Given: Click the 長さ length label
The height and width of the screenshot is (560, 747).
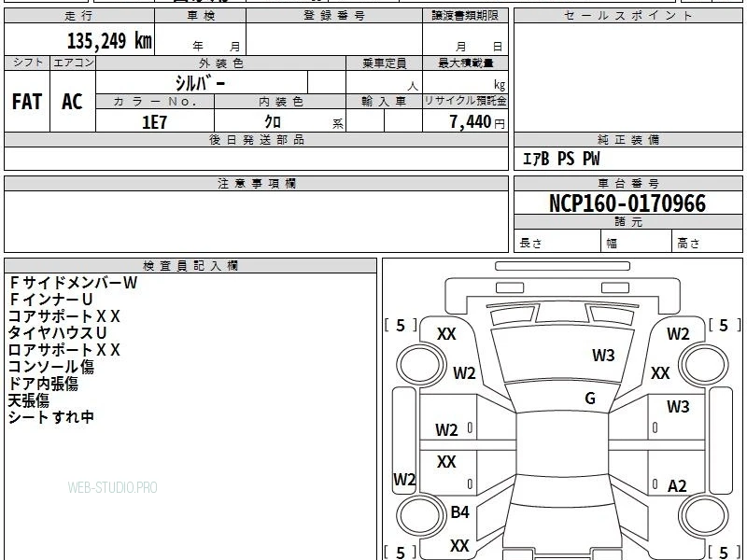Looking at the screenshot, I should [x=530, y=243].
